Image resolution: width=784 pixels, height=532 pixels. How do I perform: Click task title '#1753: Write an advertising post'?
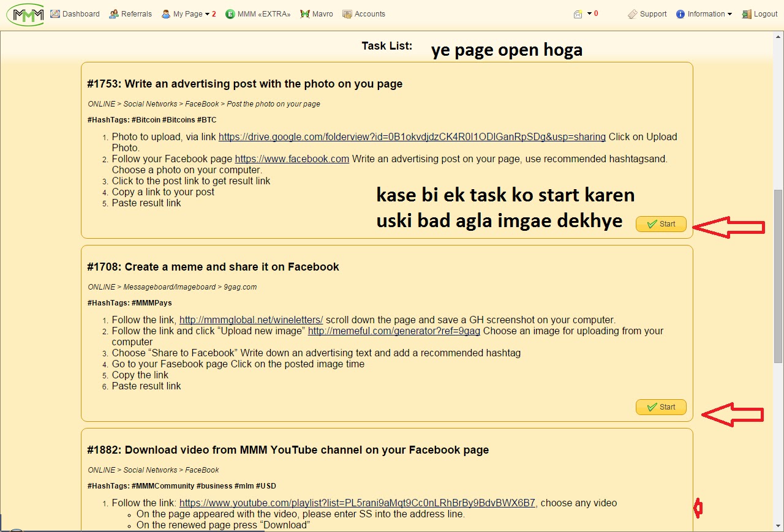[x=245, y=84]
